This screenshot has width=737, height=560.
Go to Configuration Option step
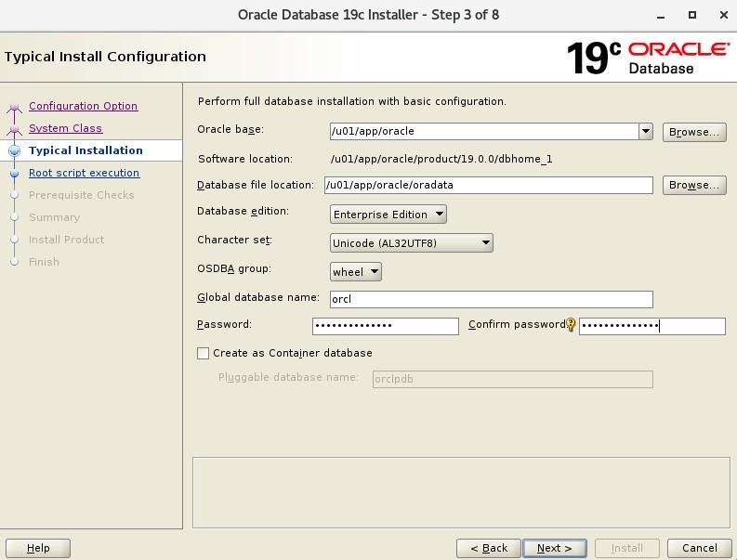pos(84,106)
